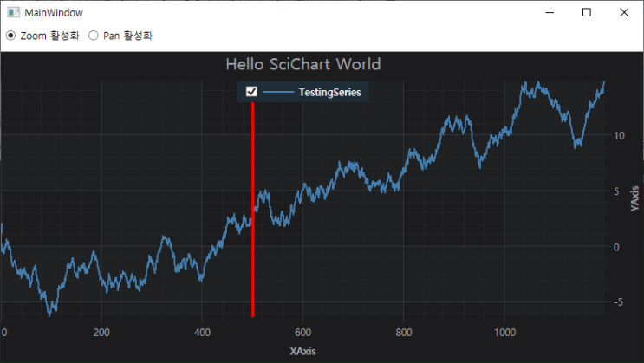Click the red vertical line annotation

point(252,210)
